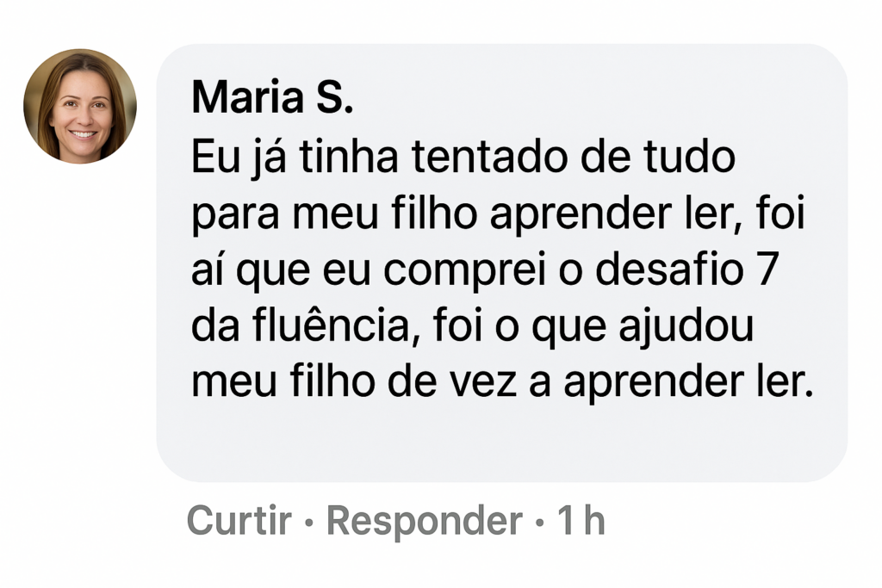Screen dimensions: 882x588
Task: Like the comment with Curtir
Action: 239,521
